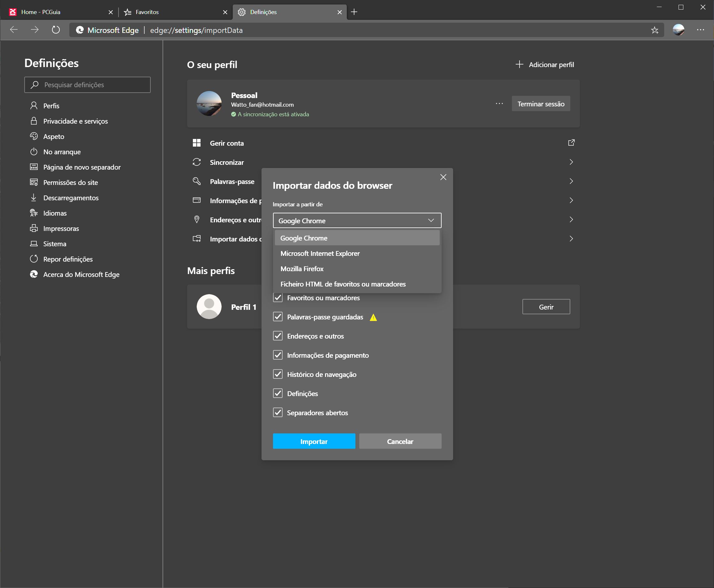
Task: Open the Edge menu three dots
Action: pos(701,30)
